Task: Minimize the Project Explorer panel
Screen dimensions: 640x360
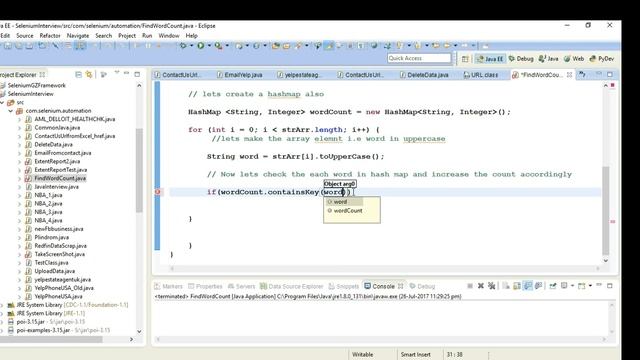Action: click(x=127, y=73)
